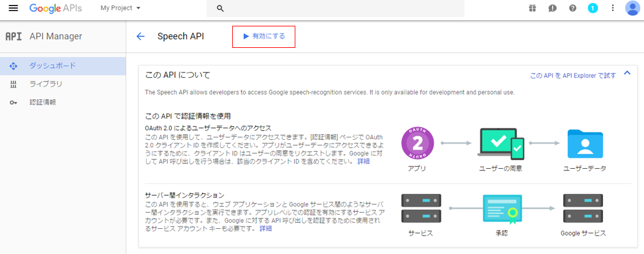Screen dimensions: 644x254
Task: Click the サーバー間インタラクション heading
Action: coord(185,195)
